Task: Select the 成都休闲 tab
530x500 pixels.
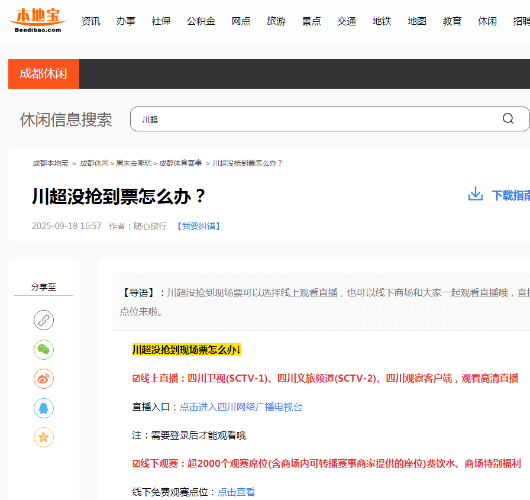Action: point(44,74)
